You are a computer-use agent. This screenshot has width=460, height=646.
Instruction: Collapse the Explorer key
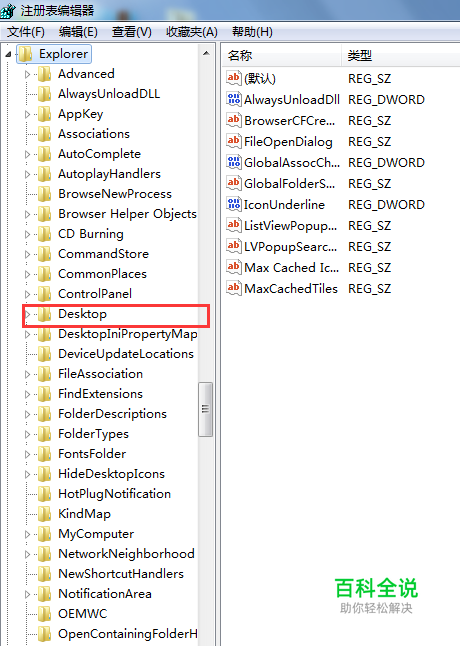click(8, 54)
